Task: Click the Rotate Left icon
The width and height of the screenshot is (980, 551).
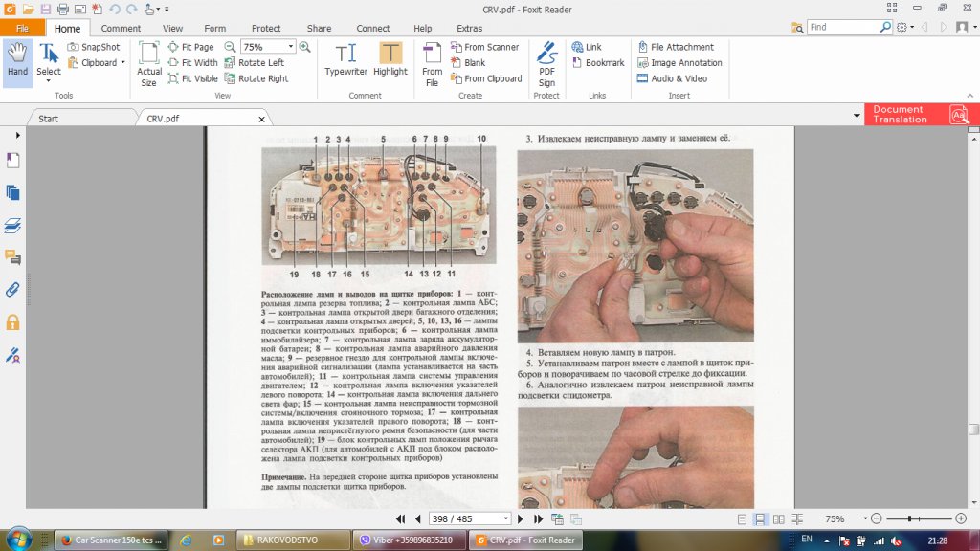Action: [x=231, y=63]
